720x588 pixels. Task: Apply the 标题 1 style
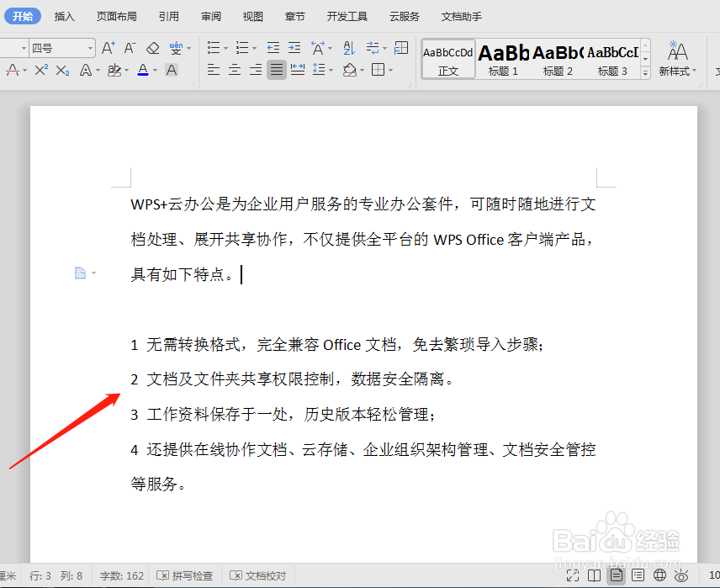tap(503, 59)
